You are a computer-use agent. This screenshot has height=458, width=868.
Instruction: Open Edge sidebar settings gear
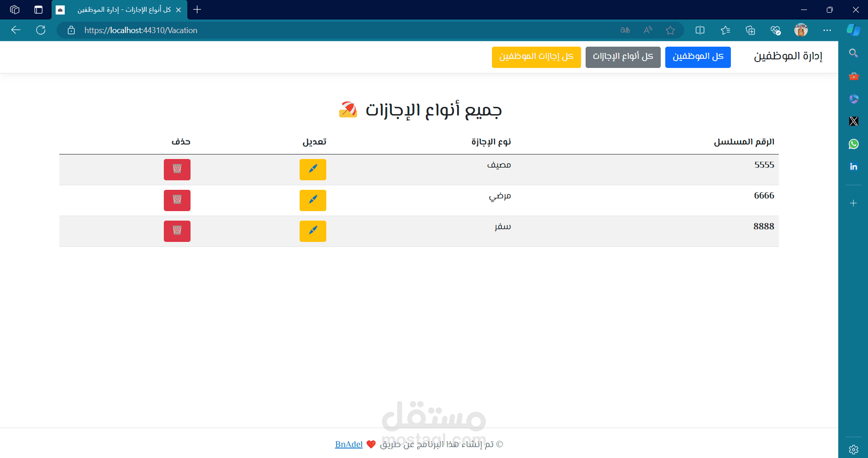854,449
